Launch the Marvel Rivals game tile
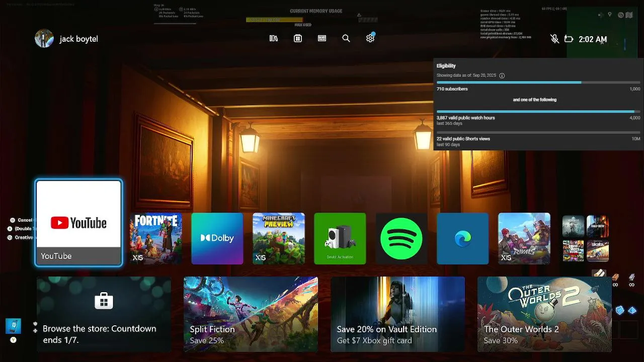This screenshot has width=644, height=362. click(524, 238)
